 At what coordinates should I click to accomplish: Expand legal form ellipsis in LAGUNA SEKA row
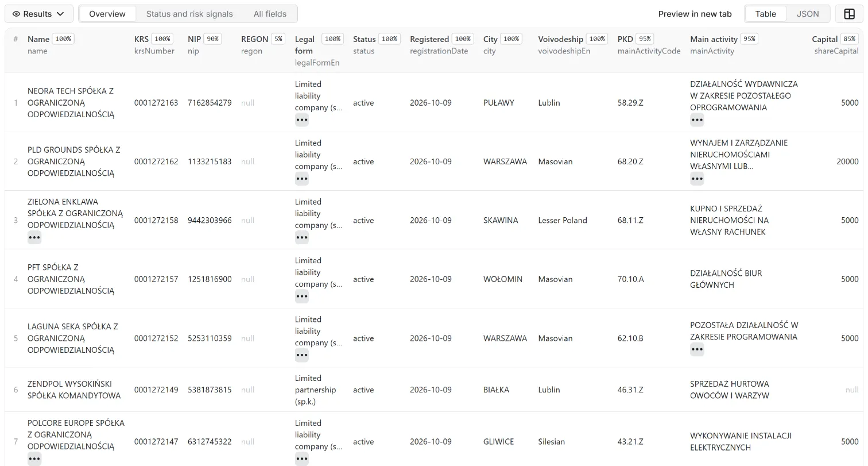302,355
